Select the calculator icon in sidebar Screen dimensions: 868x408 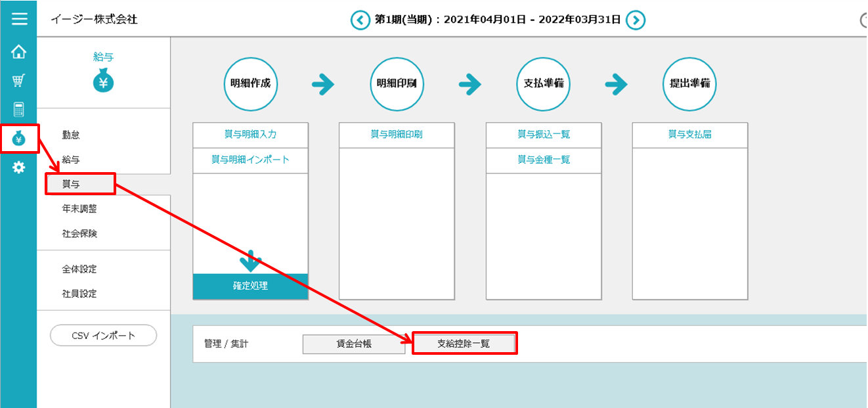pos(19,110)
